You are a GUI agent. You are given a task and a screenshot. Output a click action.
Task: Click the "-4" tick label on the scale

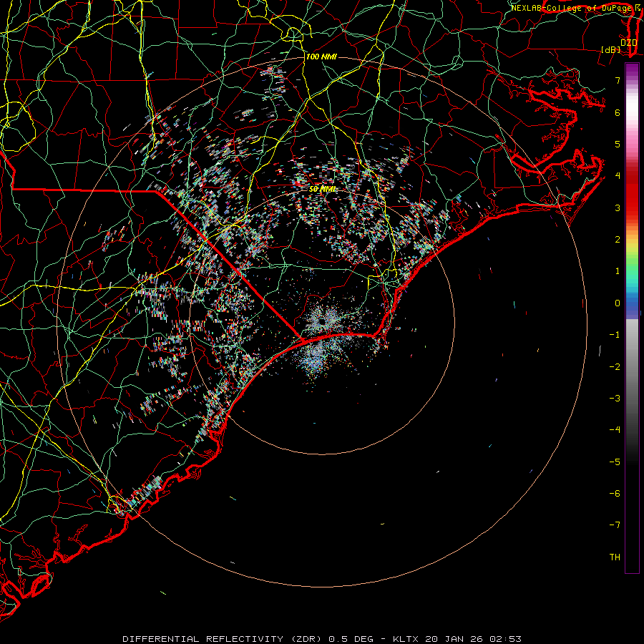(x=615, y=430)
